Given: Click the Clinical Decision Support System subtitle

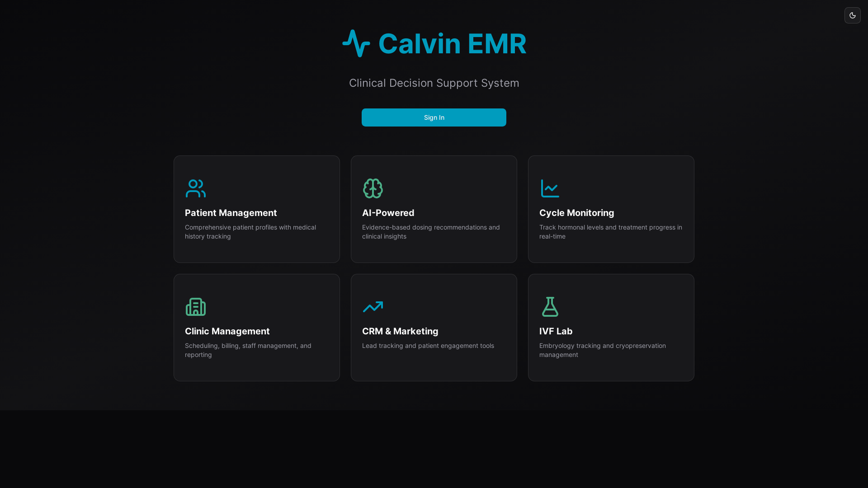Looking at the screenshot, I should 434,83.
